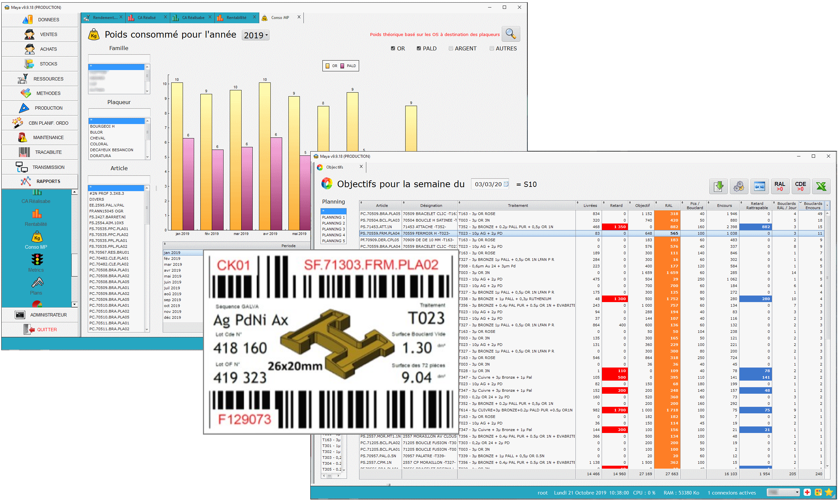Viewport: 838px width, 504px height.
Task: Export objectives with the Excel icon
Action: (x=821, y=186)
